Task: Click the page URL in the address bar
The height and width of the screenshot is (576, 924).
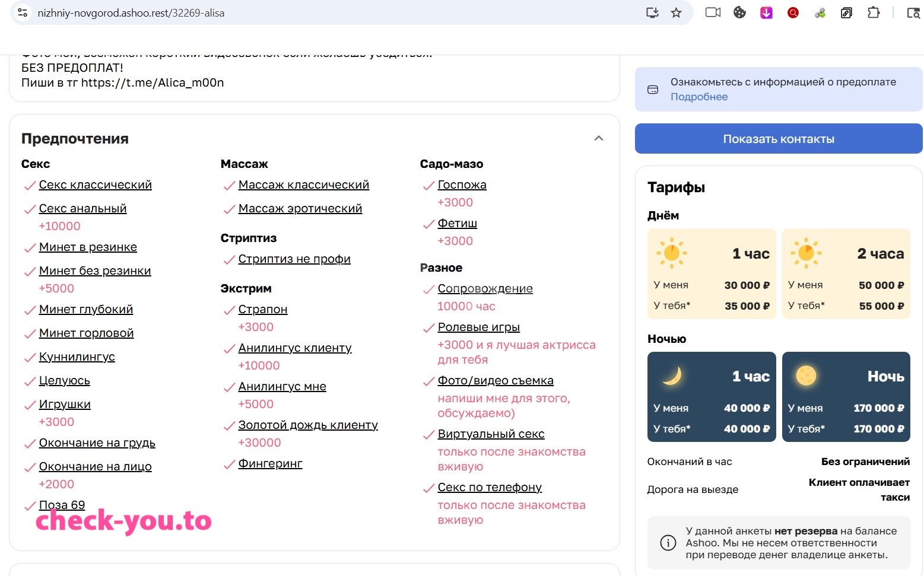Action: [131, 12]
